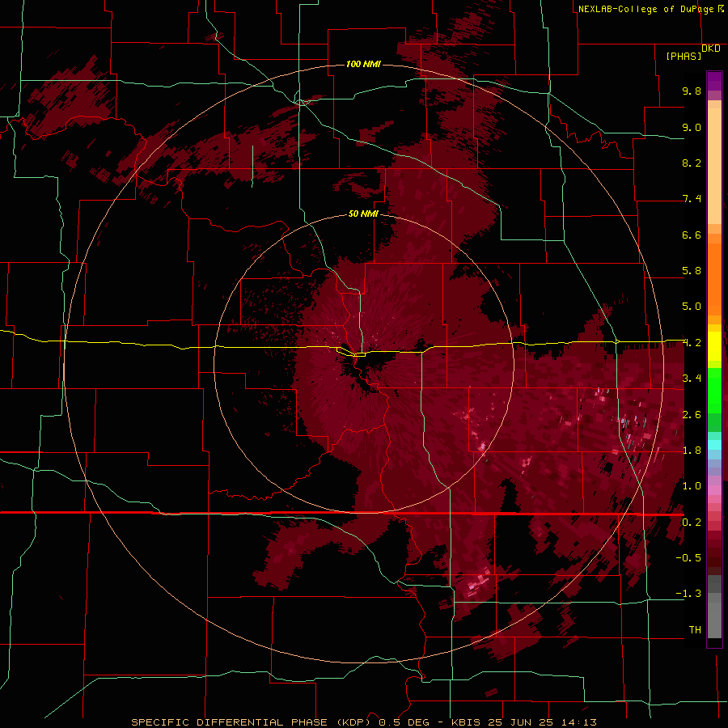Click the -1.3 scale label

(688, 594)
